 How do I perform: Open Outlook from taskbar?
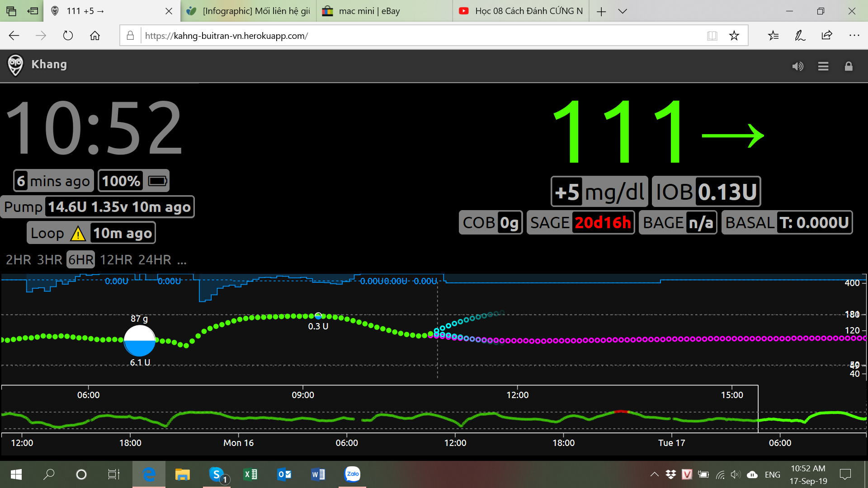click(x=284, y=474)
